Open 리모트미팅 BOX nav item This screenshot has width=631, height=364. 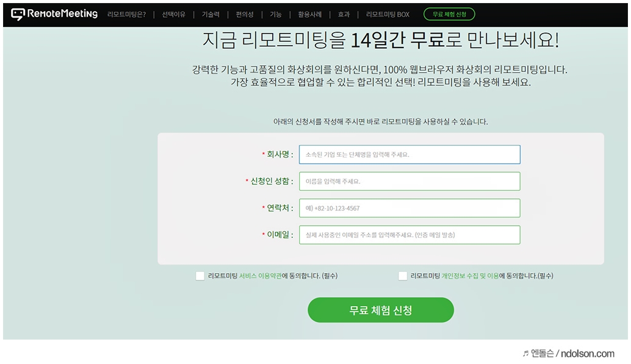coord(388,15)
